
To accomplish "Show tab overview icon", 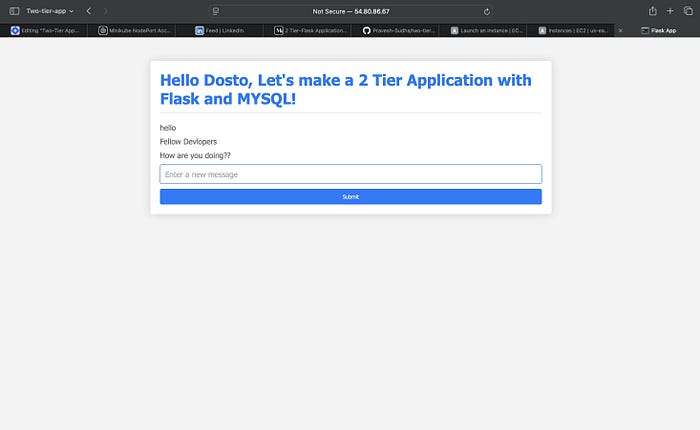I will (688, 11).
